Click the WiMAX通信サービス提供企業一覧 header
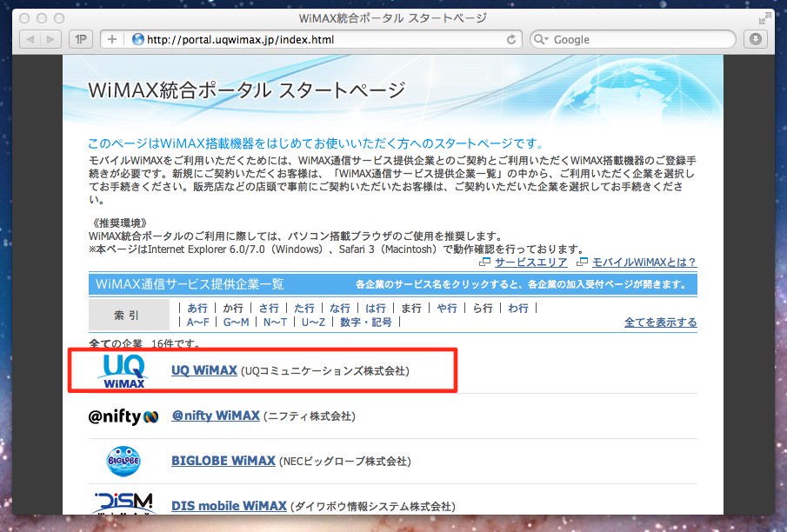Image resolution: width=787 pixels, height=532 pixels. pos(190,284)
